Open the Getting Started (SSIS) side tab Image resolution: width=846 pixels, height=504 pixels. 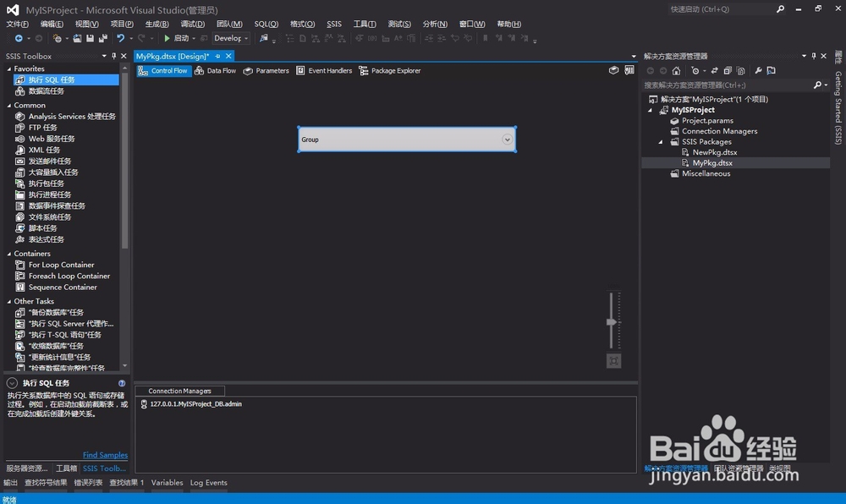pos(838,108)
